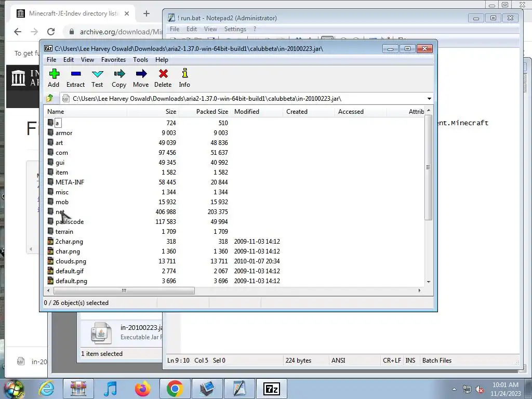Close the Minecraft-JE-Indev directory tab
Image resolution: width=532 pixels, height=399 pixels.
coord(127,14)
